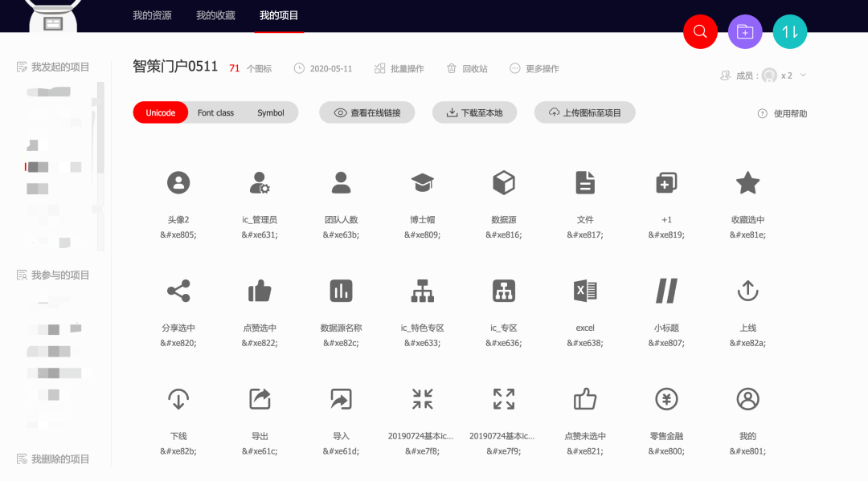868x481 pixels.
Task: Open the 我的资源 navigation tab
Action: click(152, 15)
